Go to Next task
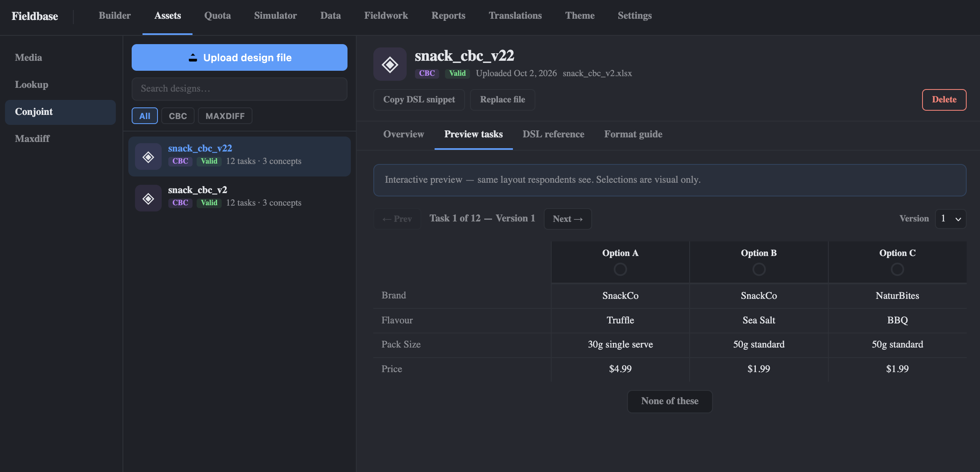The width and height of the screenshot is (980, 472). click(567, 219)
